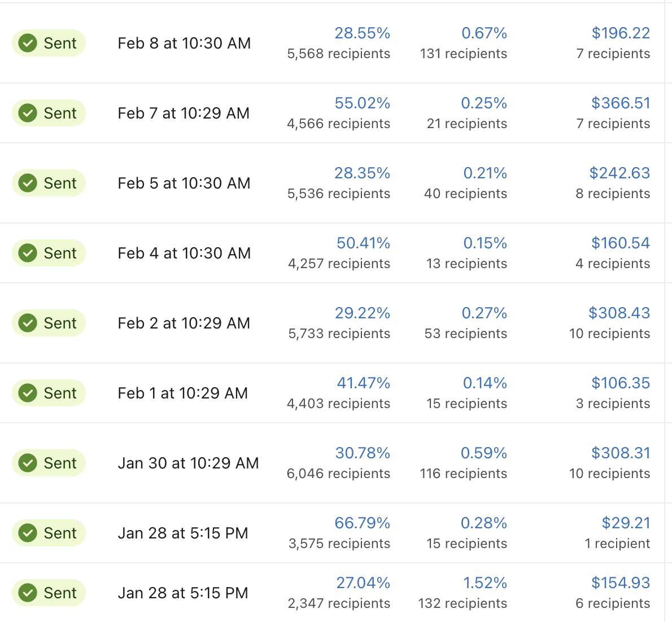The image size is (672, 622).
Task: Click the green checkmark on Feb 1 campaign
Action: click(27, 393)
